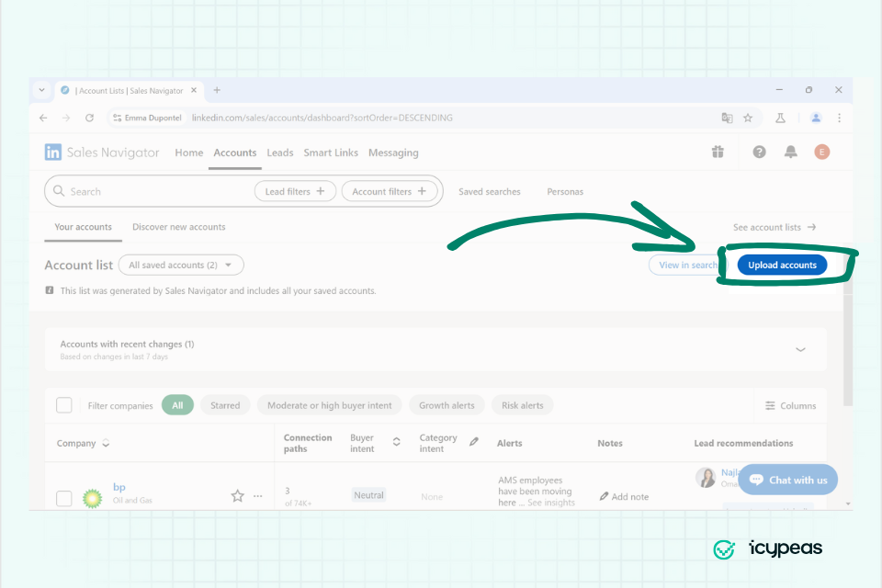Click Add note for bp
This screenshot has height=588, width=882.
tap(625, 496)
